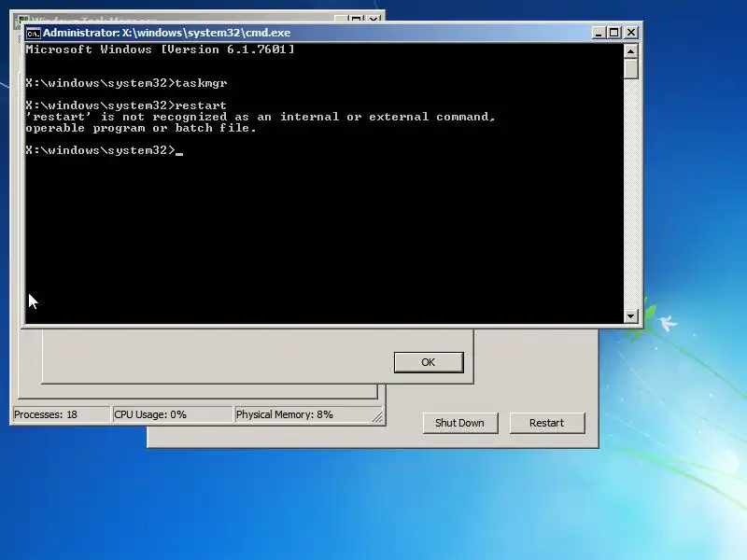Click the "CPU Usage: 0%" status entry
Image resolution: width=747 pixels, height=560 pixels.
click(x=173, y=414)
